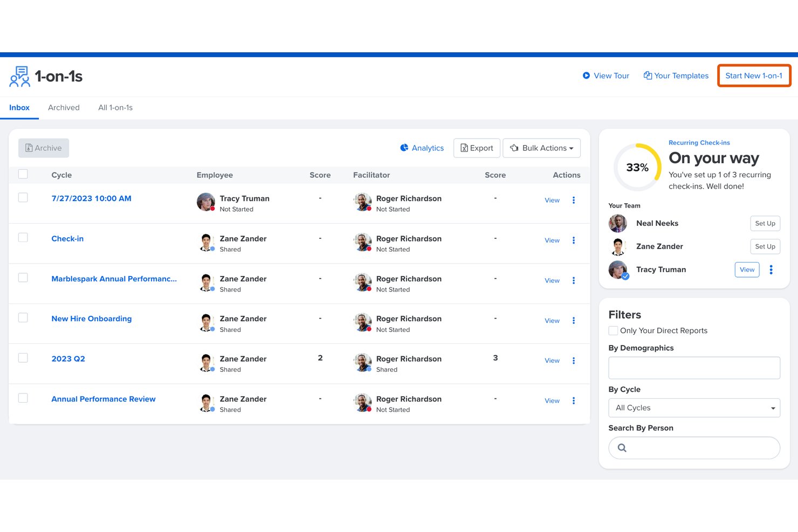
Task: Open the Check-in cycle link
Action: click(67, 238)
